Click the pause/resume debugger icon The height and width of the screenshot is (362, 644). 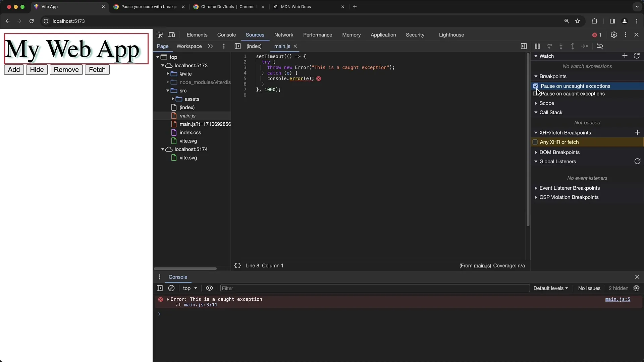pyautogui.click(x=537, y=46)
